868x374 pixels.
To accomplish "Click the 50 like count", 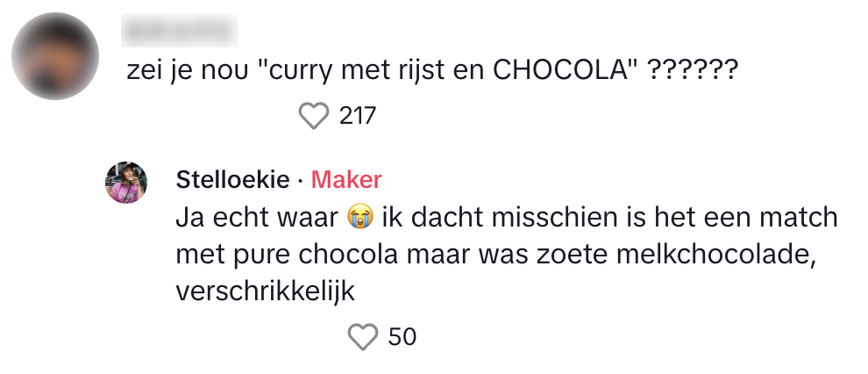I will pyautogui.click(x=402, y=336).
